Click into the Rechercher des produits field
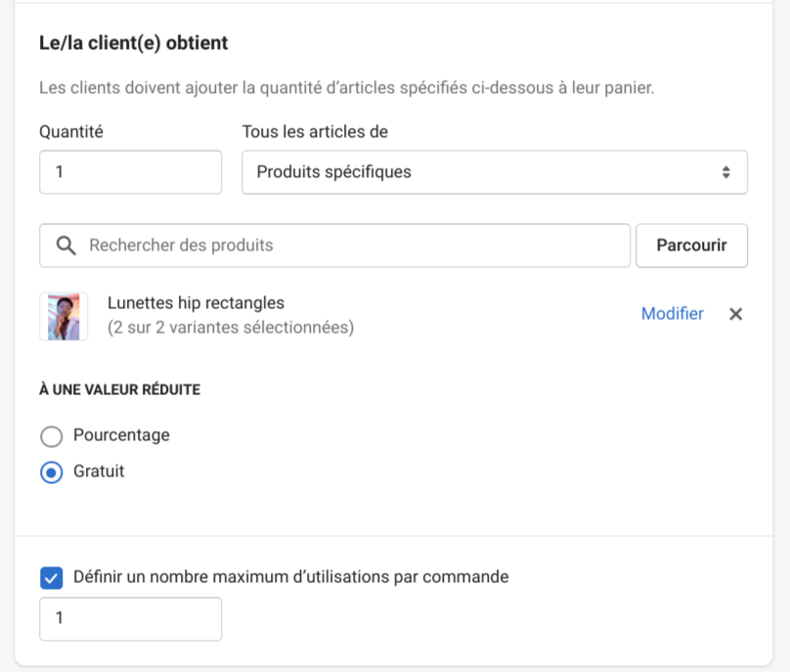This screenshot has width=790, height=672. tap(352, 246)
